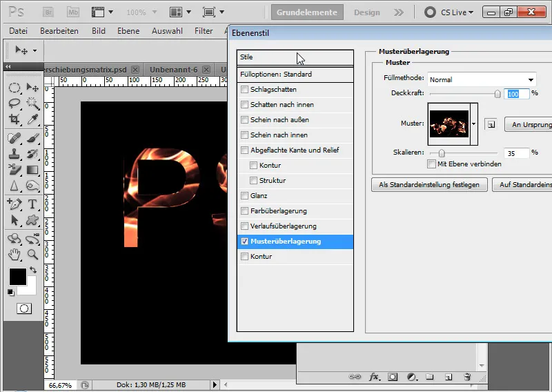Enable Farbüberlagerung checkbox
The image size is (552, 392).
click(245, 210)
